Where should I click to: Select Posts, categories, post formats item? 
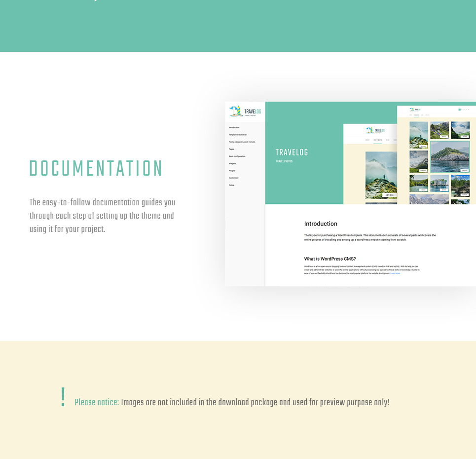pyautogui.click(x=242, y=142)
